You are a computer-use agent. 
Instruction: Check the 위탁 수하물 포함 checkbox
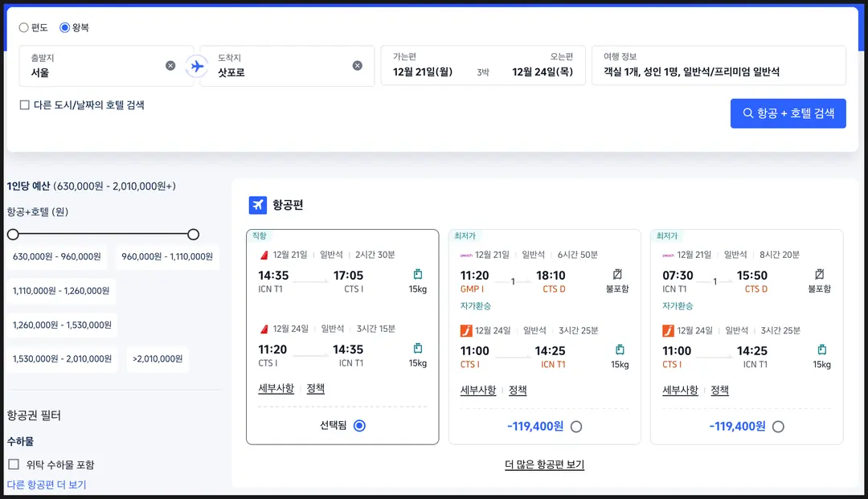14,464
